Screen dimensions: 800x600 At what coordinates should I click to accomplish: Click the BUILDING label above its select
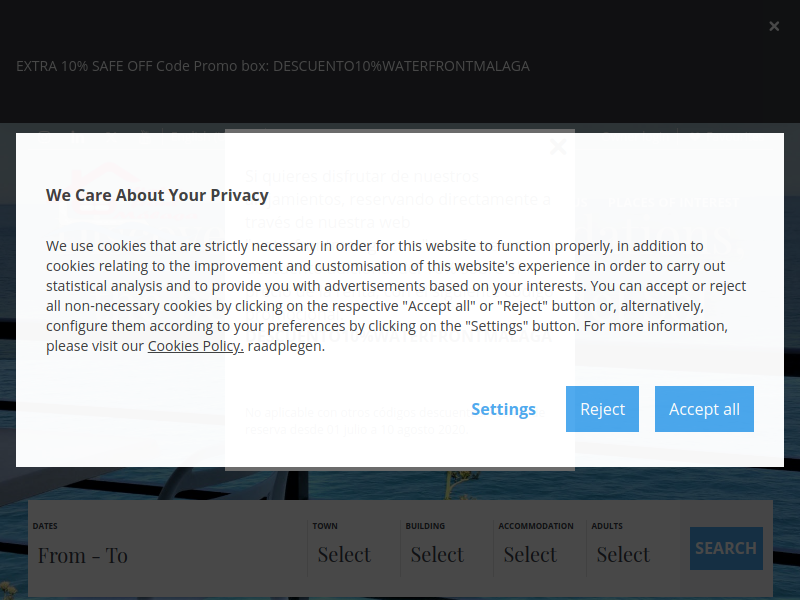[425, 526]
